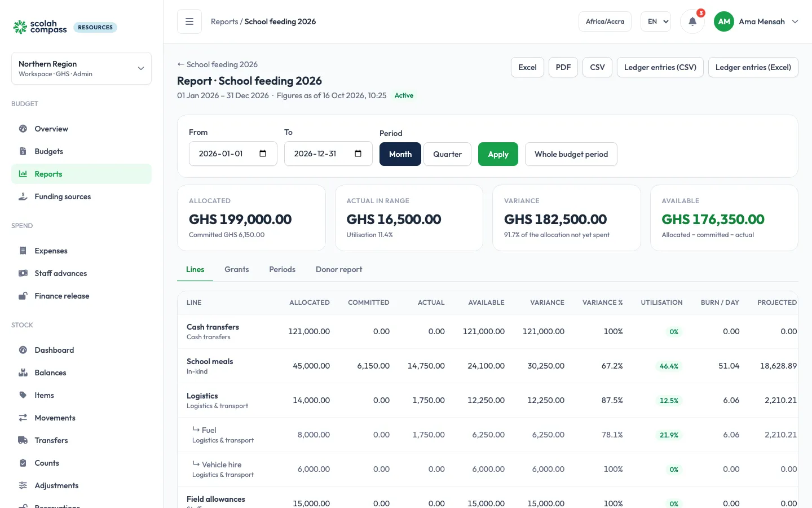Click the green Apply button

[498, 154]
